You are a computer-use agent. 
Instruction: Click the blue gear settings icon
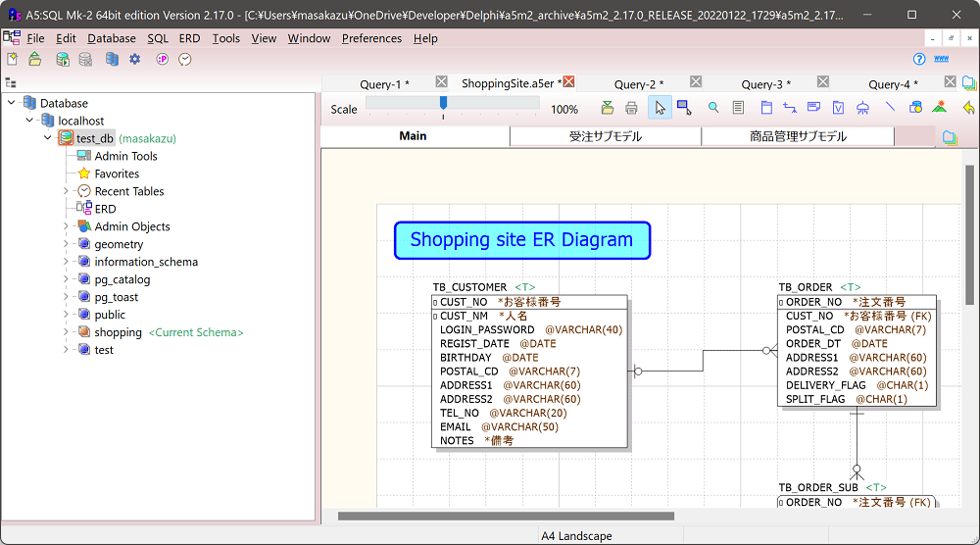point(135,60)
